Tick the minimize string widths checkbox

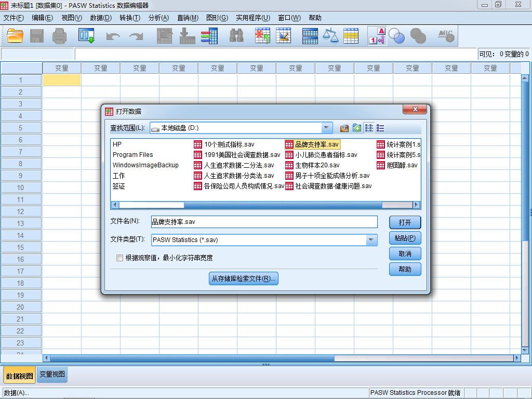119,258
